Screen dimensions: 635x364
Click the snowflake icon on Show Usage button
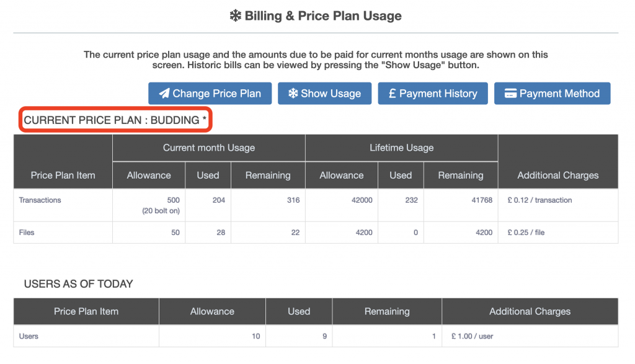click(x=293, y=94)
